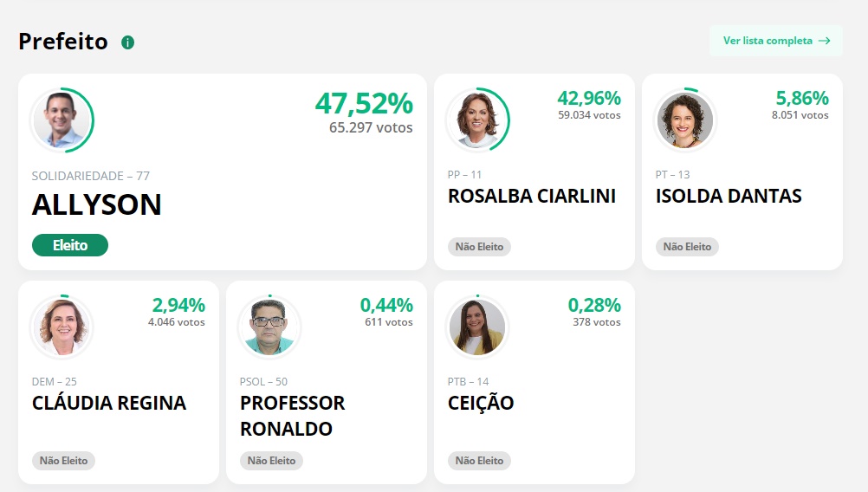Click Cláudia Regina's Não Eleito badge
Image resolution: width=868 pixels, height=492 pixels.
[64, 461]
